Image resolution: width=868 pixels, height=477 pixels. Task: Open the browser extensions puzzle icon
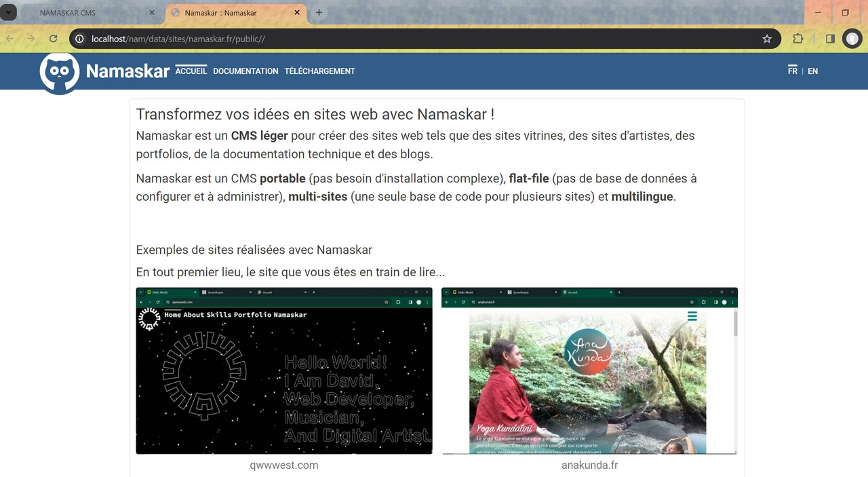[x=798, y=39]
